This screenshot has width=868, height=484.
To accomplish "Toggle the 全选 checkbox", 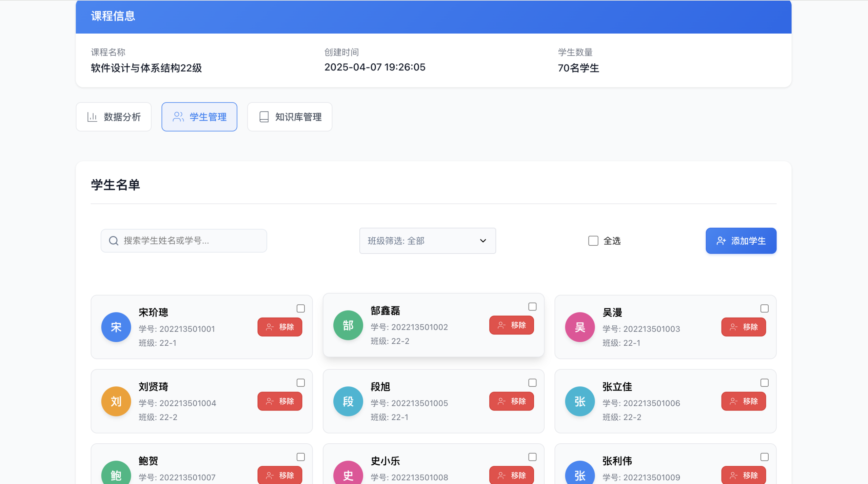I will (593, 241).
